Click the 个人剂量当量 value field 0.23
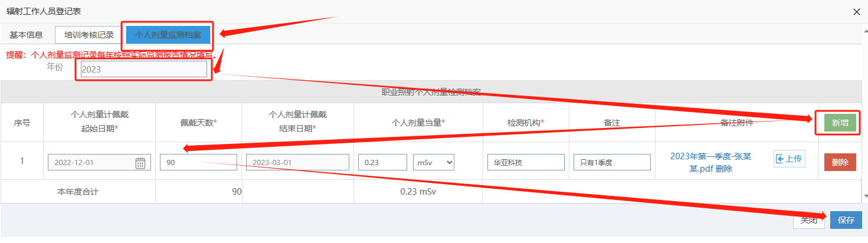868x243 pixels. coord(382,162)
